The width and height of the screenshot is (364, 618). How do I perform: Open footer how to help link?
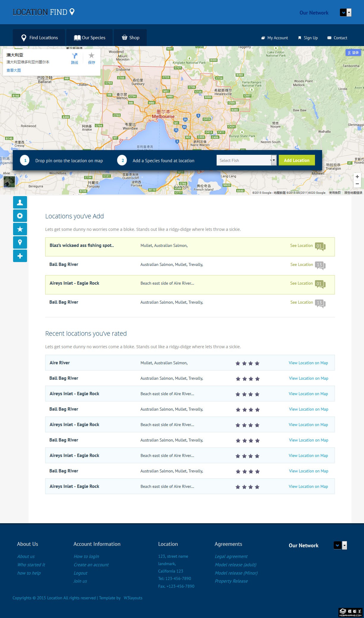tap(29, 573)
